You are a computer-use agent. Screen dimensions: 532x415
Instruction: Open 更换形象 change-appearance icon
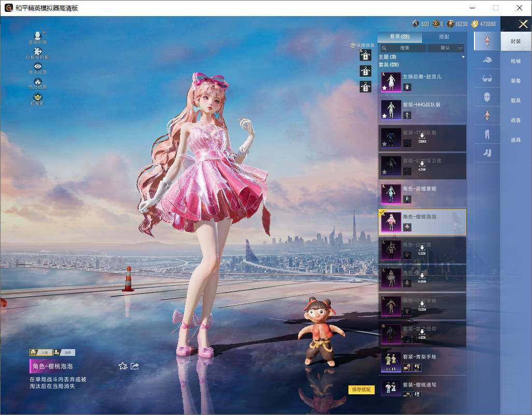(x=38, y=37)
